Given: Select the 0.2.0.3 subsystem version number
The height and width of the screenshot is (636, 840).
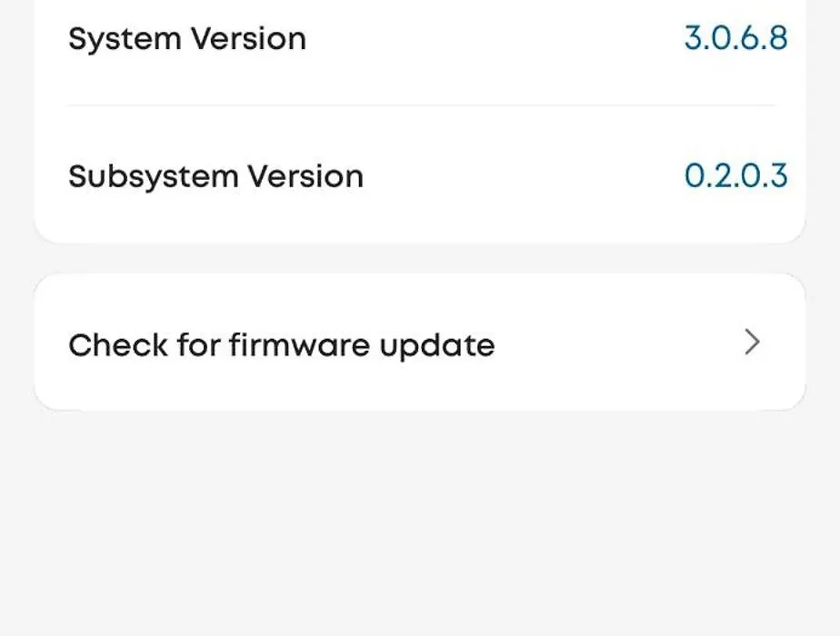Looking at the screenshot, I should (x=735, y=175).
